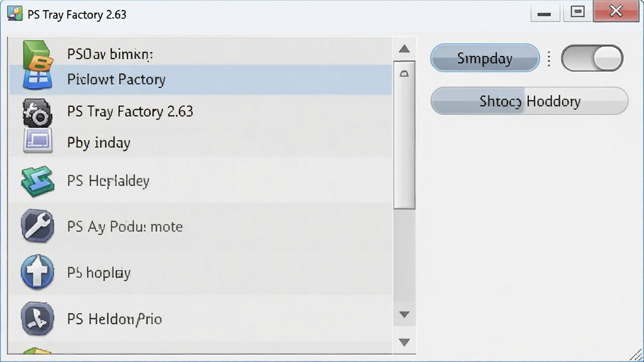Click the Shtocg Hoddory button

click(x=530, y=101)
